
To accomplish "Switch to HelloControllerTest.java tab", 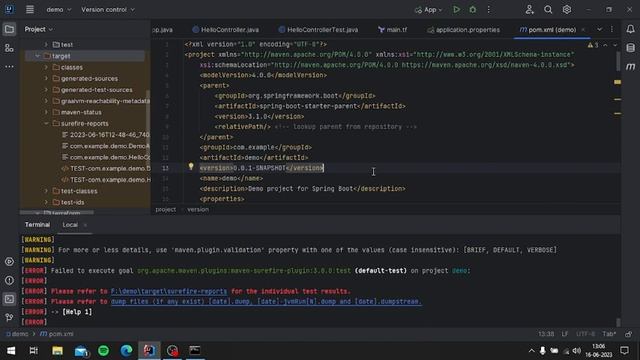I will (318, 29).
